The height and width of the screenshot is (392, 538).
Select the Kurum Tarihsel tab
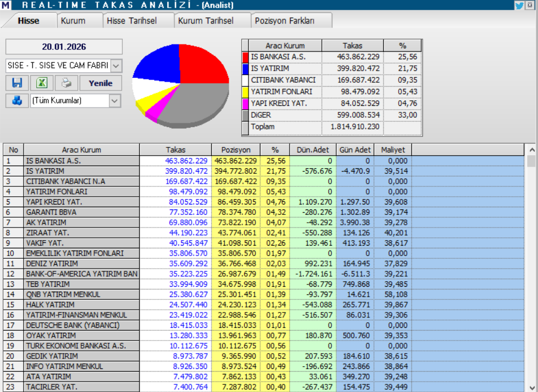click(x=206, y=20)
